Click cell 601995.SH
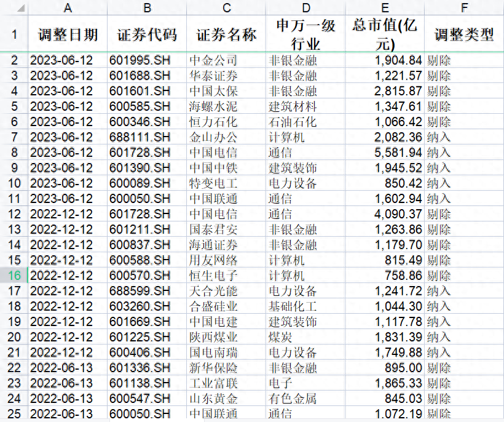The width and height of the screenshot is (504, 422). (x=147, y=60)
